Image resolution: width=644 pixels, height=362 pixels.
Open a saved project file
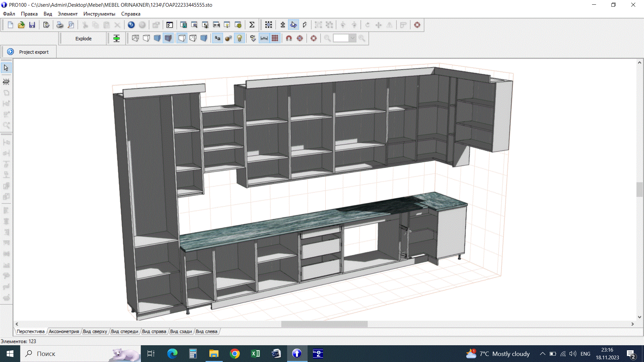(21, 24)
